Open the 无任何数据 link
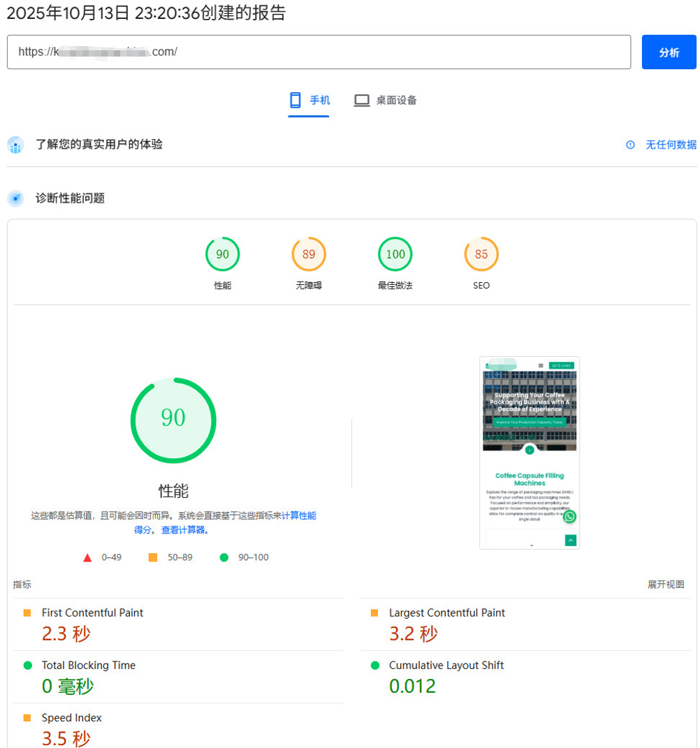This screenshot has width=700, height=748. pyautogui.click(x=671, y=145)
